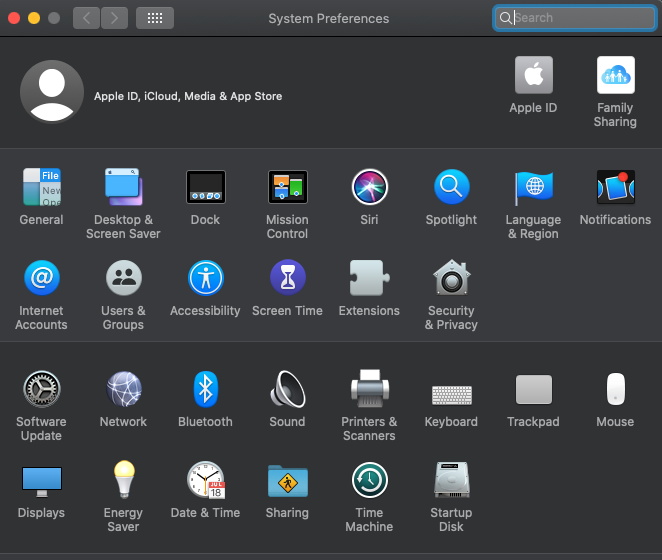Screen dimensions: 662x560
Task: Open the Dock preferences
Action: [206, 187]
